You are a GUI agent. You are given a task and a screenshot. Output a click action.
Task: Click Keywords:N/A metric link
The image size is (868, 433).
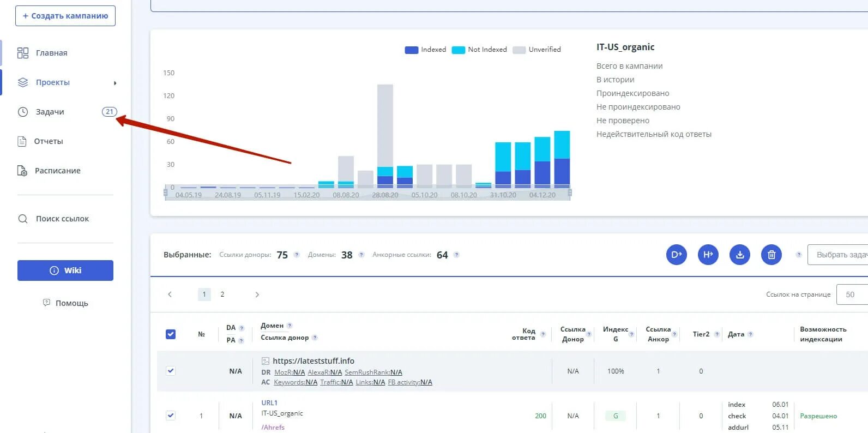coord(296,382)
